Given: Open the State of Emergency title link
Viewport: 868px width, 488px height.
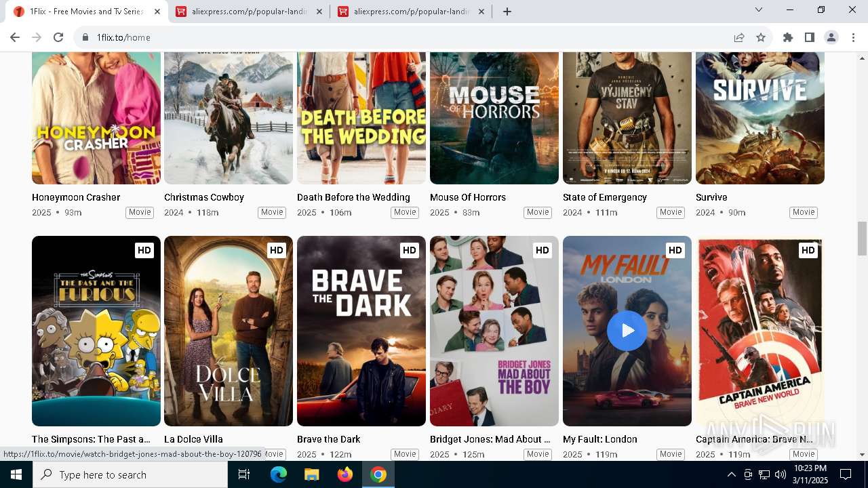Looking at the screenshot, I should coord(605,197).
